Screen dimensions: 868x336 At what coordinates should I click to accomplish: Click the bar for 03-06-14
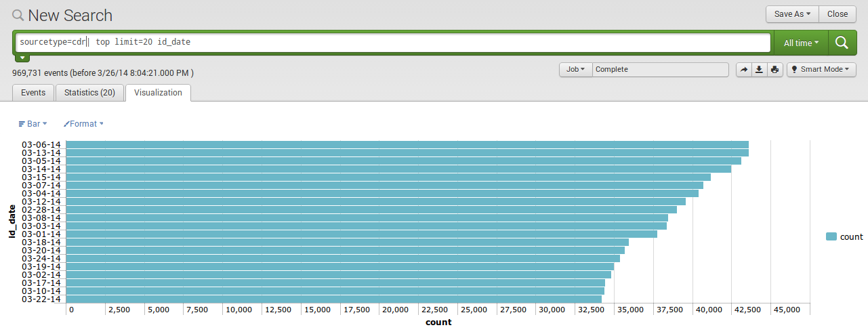pyautogui.click(x=407, y=144)
